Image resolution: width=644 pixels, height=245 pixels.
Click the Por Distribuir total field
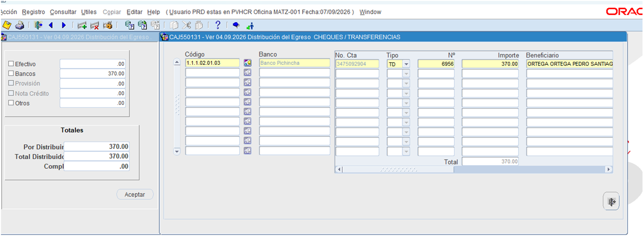pyautogui.click(x=96, y=147)
